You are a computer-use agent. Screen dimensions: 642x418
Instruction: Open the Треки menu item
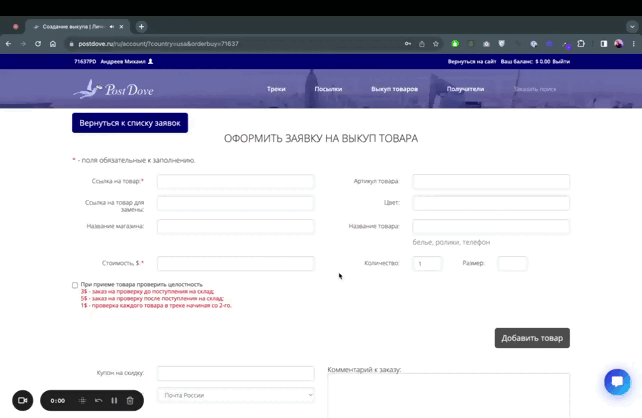coord(276,89)
